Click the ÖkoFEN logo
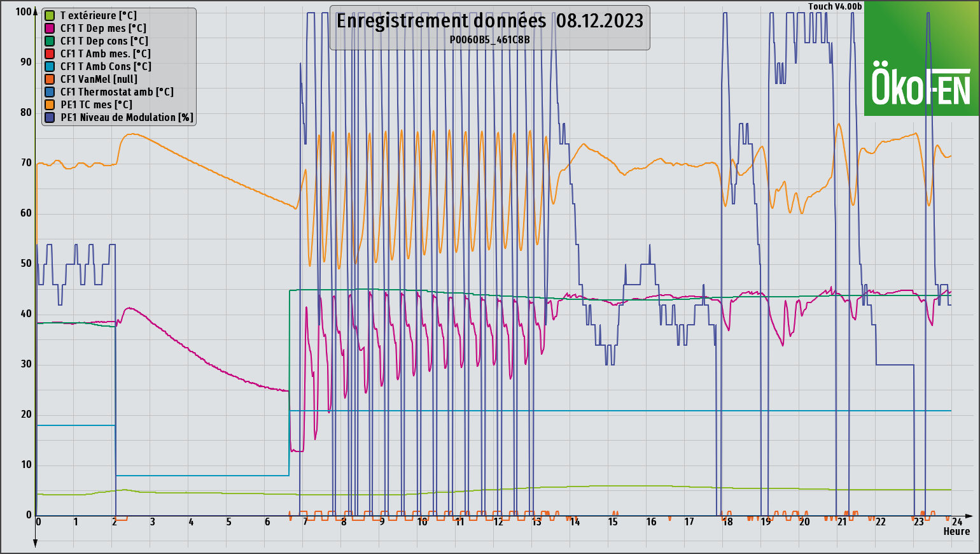Image resolution: width=980 pixels, height=554 pixels. pyautogui.click(x=921, y=58)
